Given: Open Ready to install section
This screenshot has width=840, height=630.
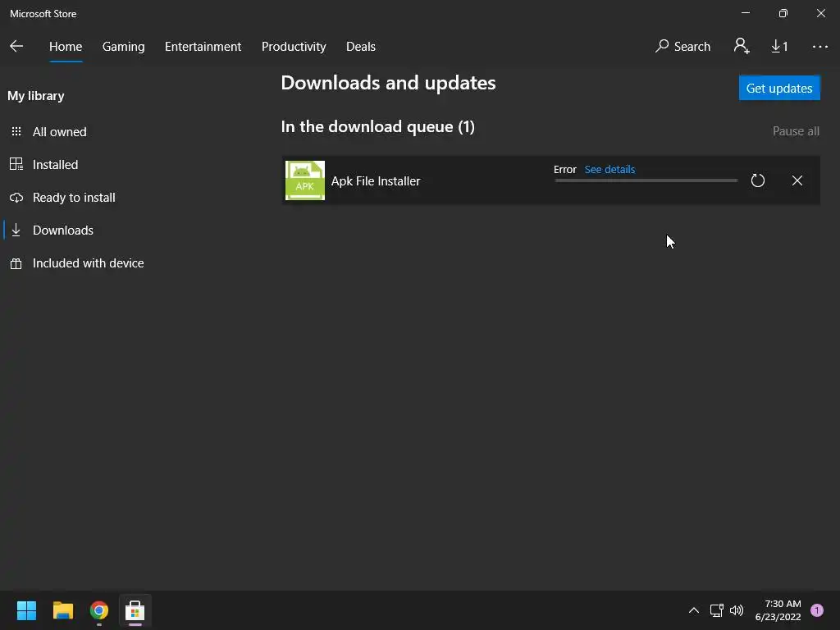Looking at the screenshot, I should 74,198.
